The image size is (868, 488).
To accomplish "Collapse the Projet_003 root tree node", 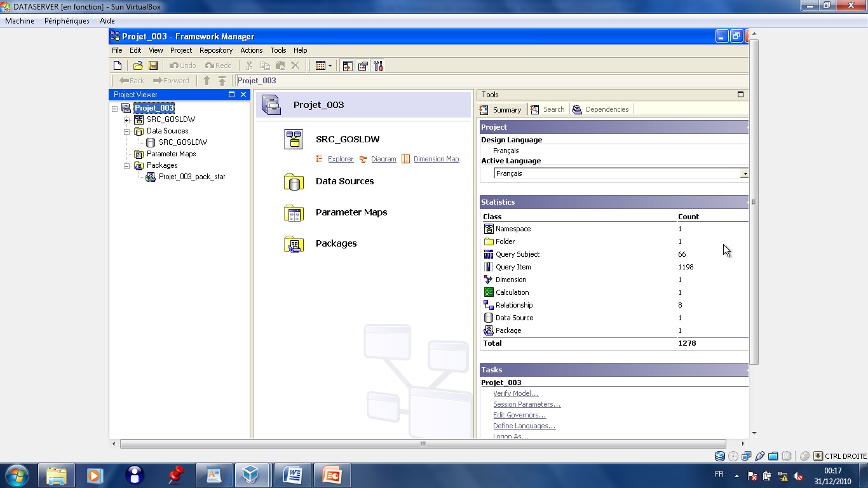I will pos(115,109).
